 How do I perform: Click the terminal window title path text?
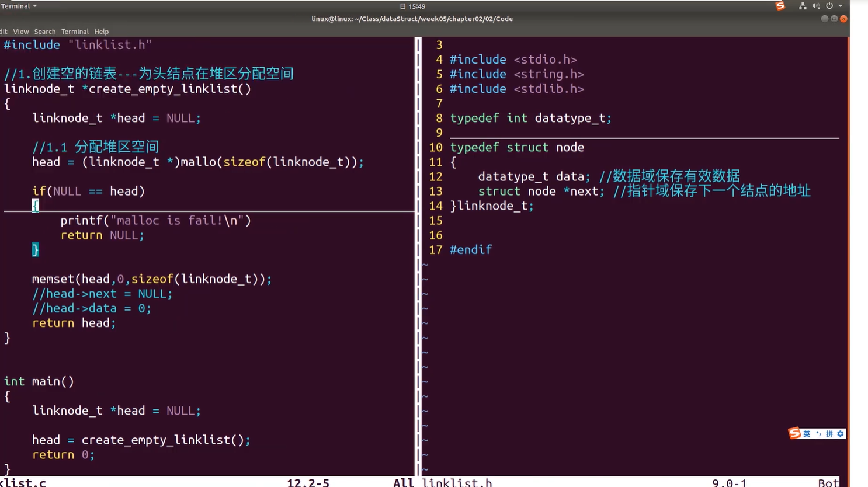click(x=412, y=19)
